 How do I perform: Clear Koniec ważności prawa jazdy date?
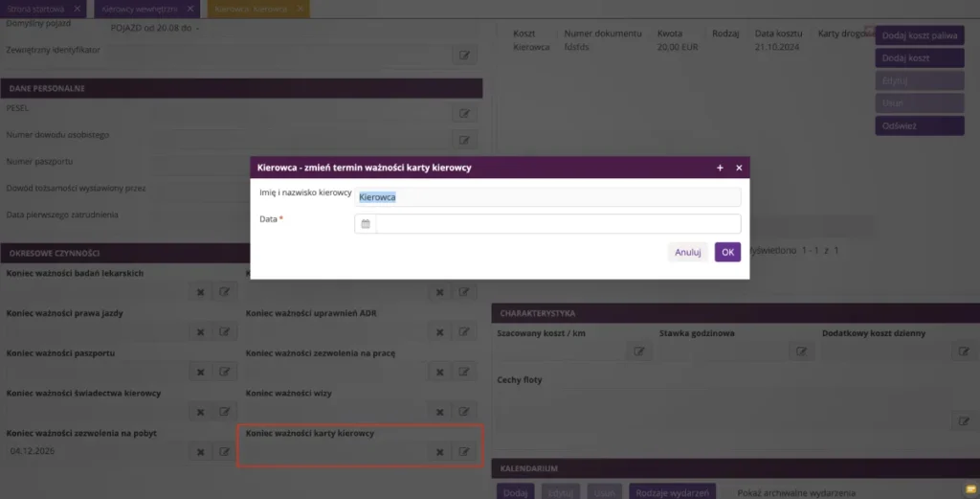tap(201, 331)
